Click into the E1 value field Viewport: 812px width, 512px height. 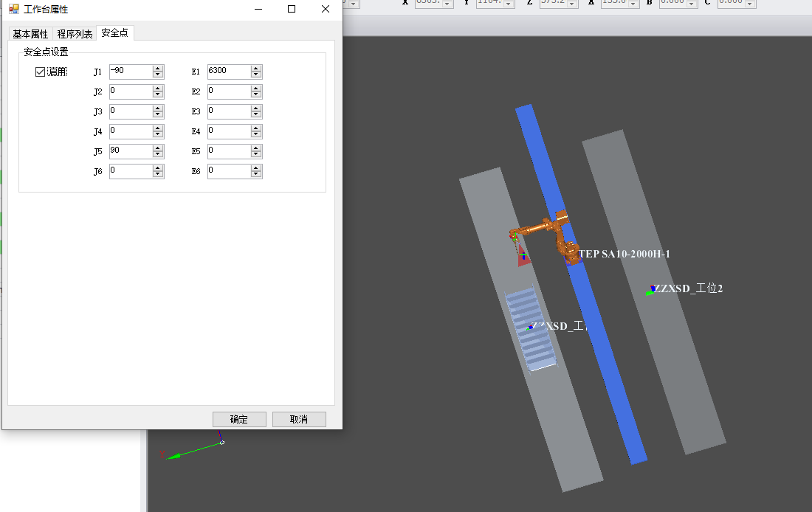click(x=228, y=72)
